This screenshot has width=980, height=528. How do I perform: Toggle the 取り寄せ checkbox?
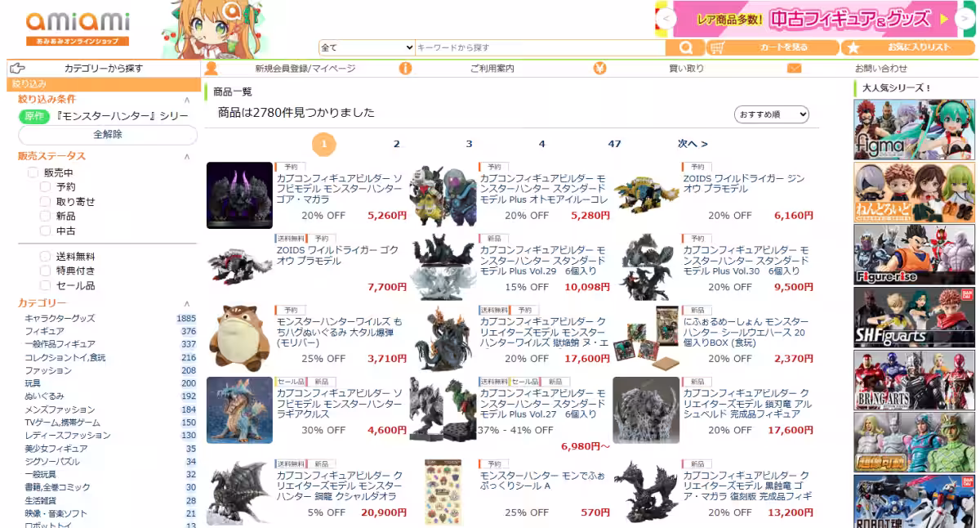point(45,202)
